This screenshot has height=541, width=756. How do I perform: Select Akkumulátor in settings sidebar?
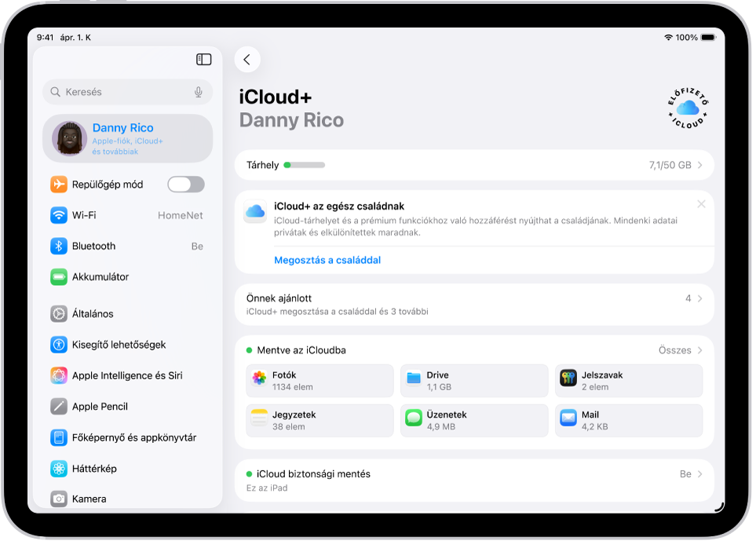(x=127, y=276)
